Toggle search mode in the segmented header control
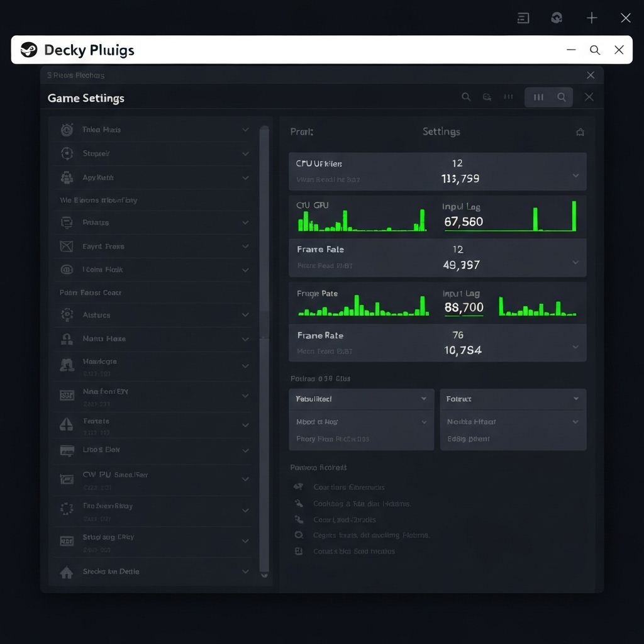Screen dimensions: 644x644 562,97
